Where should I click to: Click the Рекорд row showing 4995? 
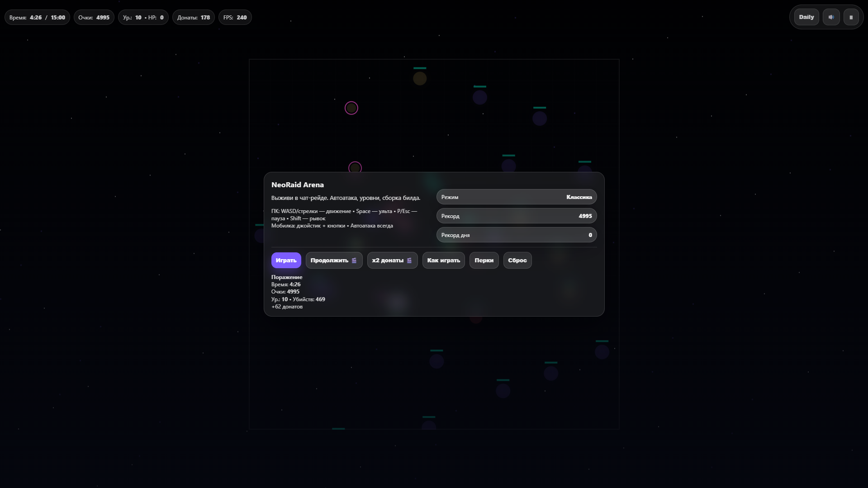point(517,216)
